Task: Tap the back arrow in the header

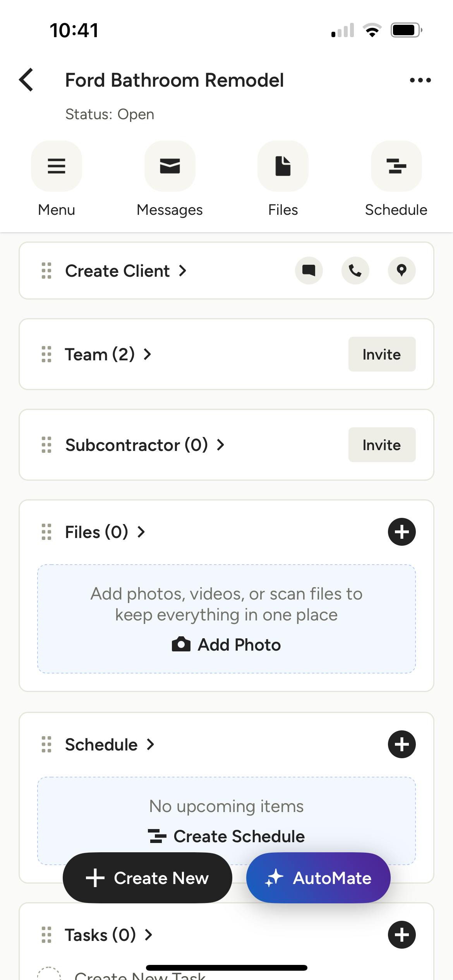Action: coord(26,80)
